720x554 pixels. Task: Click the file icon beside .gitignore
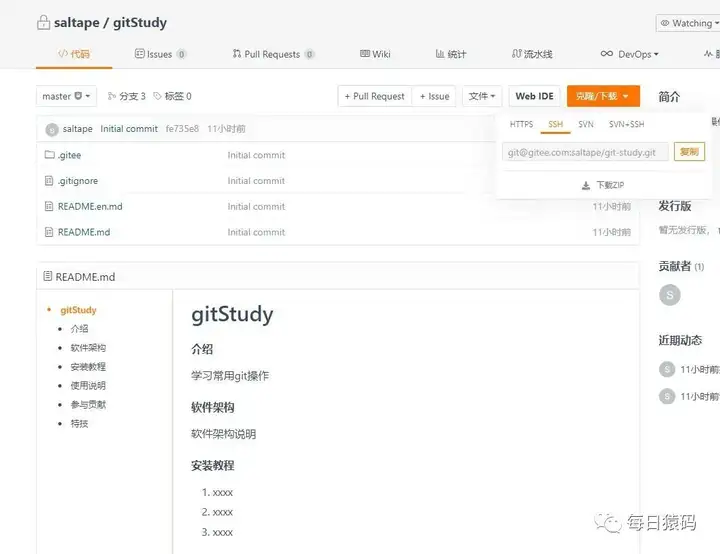tap(49, 181)
